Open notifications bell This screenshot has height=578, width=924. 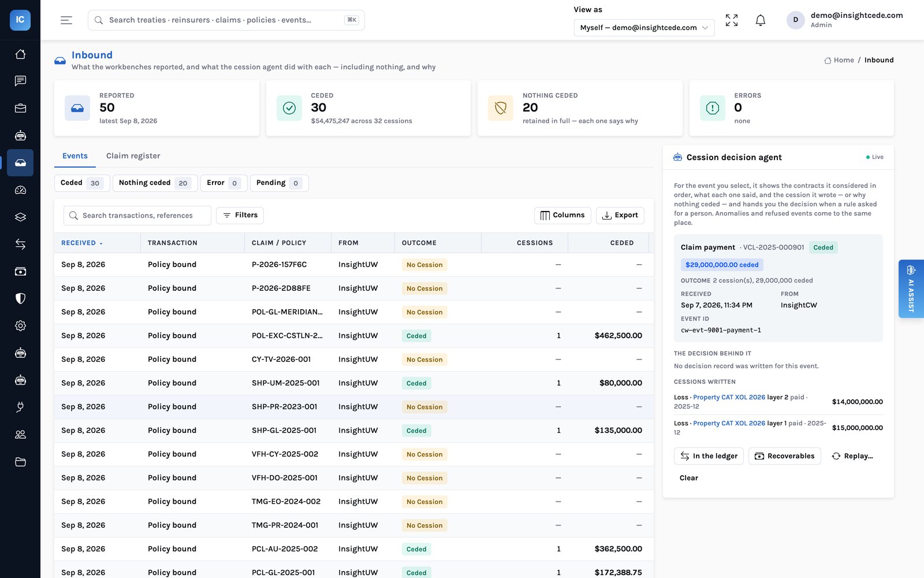761,20
